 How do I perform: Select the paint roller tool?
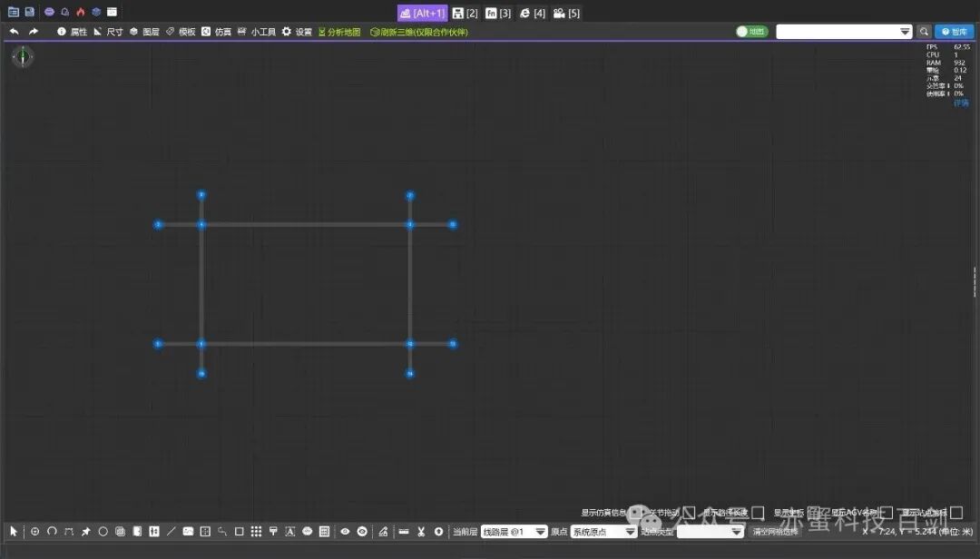coord(273,532)
